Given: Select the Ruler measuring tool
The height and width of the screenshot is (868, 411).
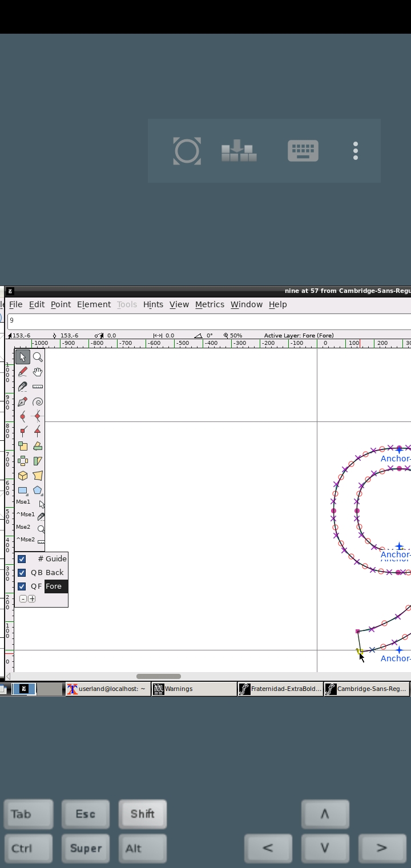Looking at the screenshot, I should [x=38, y=387].
